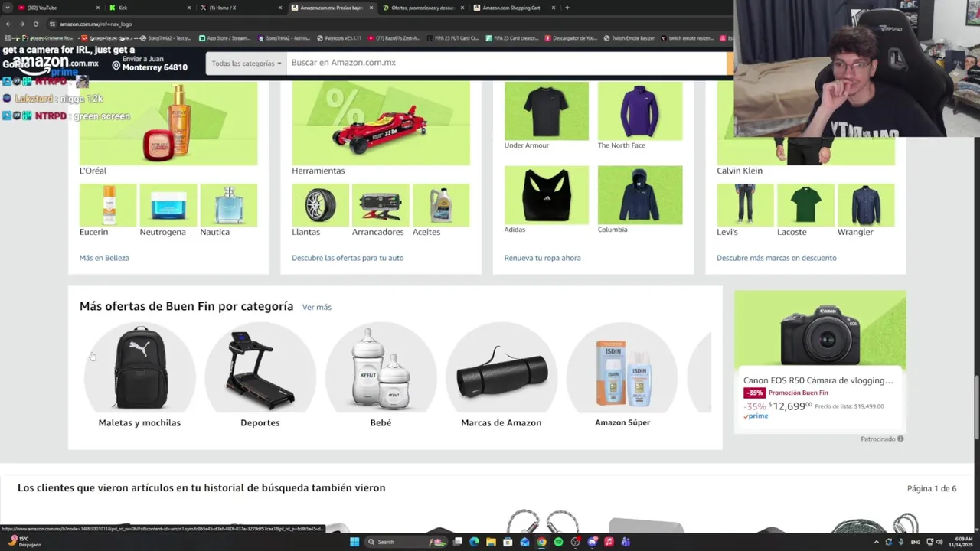Select the Amazon Súper category
This screenshot has height=551, width=980.
[x=622, y=375]
